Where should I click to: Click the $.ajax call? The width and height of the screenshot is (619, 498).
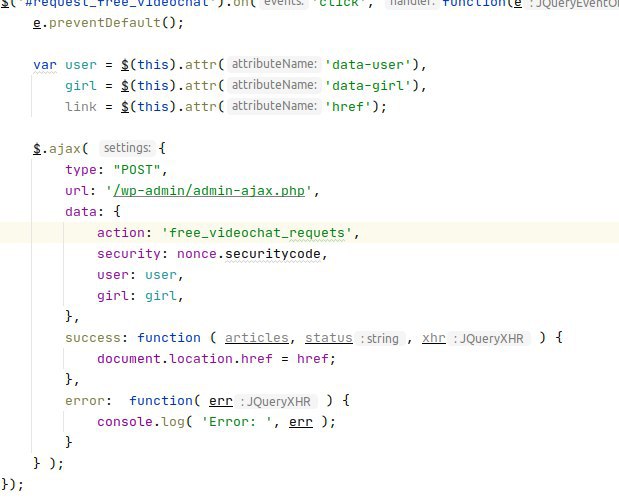[60, 149]
